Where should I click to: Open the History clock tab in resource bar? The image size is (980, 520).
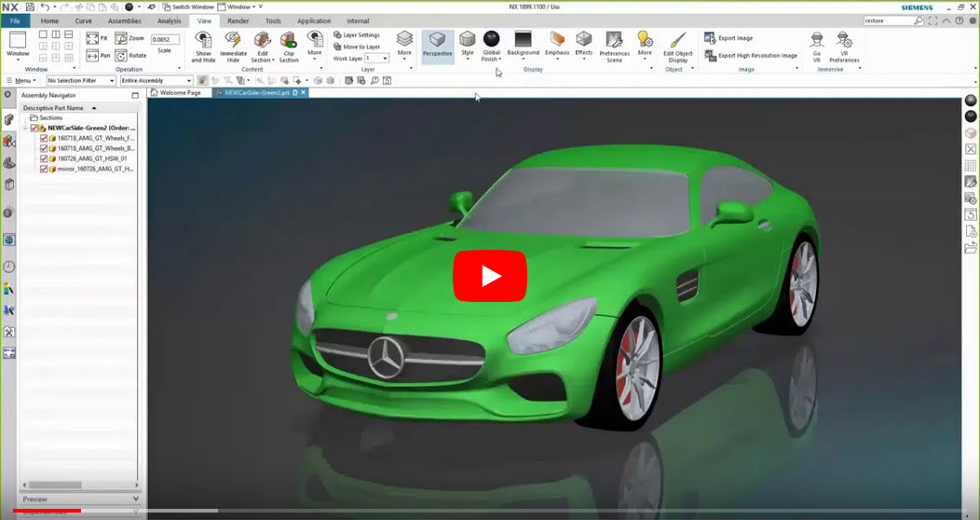point(8,267)
